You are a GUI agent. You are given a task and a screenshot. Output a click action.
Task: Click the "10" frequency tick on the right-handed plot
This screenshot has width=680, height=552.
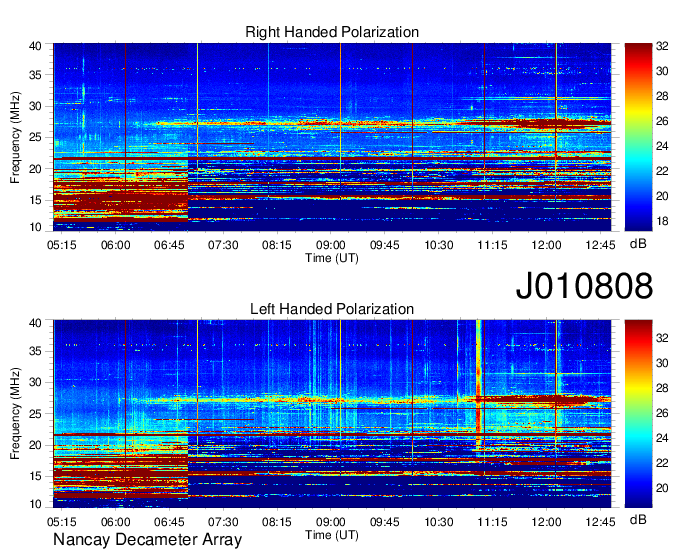36,227
